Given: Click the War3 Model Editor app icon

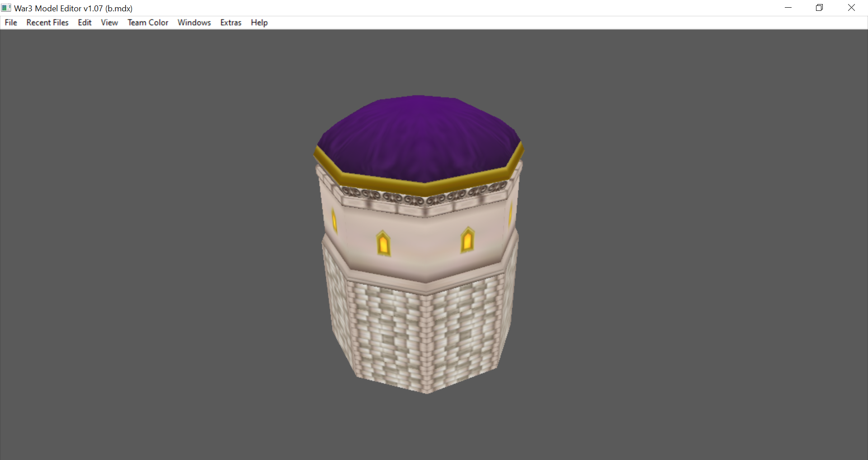Looking at the screenshot, I should tap(6, 8).
